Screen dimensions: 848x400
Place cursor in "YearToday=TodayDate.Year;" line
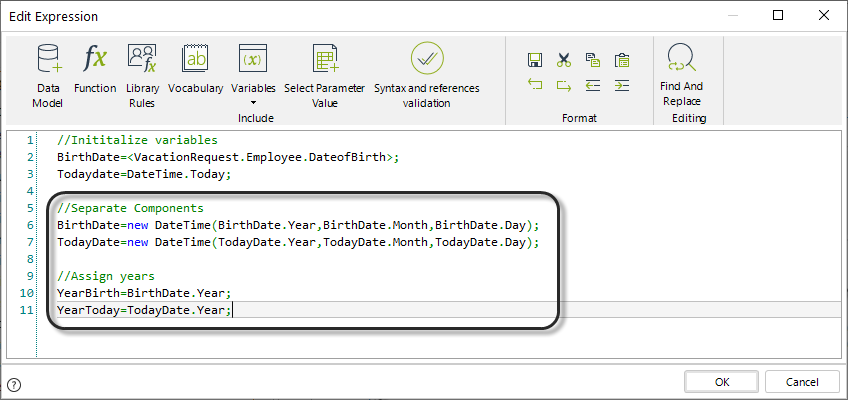click(x=144, y=310)
